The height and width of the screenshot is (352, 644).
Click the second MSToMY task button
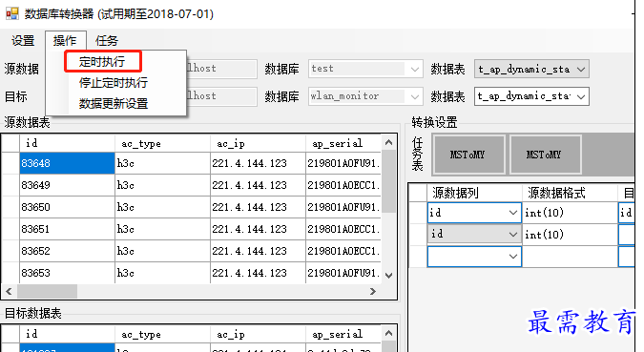[546, 155]
